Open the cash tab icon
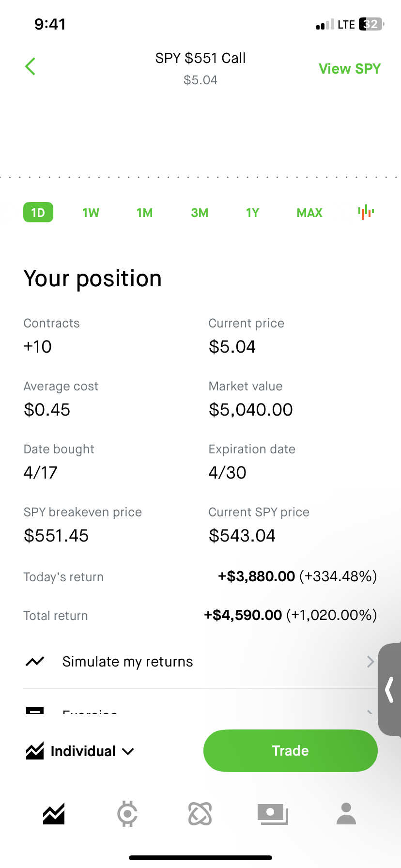This screenshot has height=868, width=401. (x=273, y=814)
